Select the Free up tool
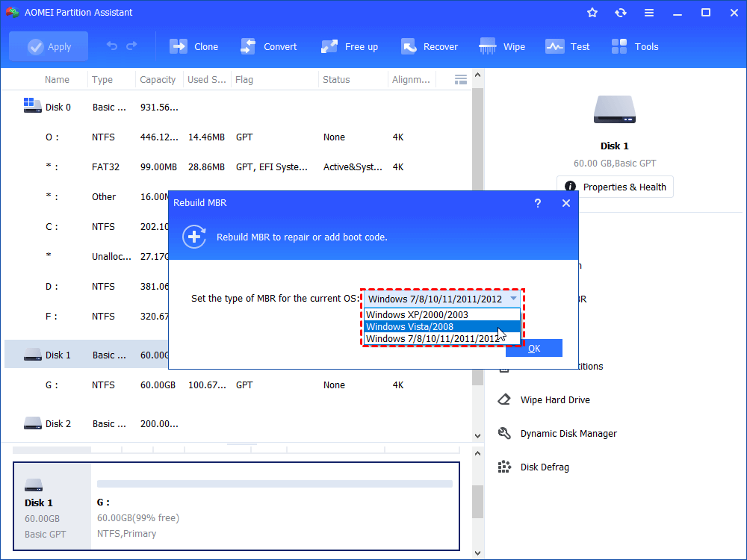The width and height of the screenshot is (747, 560). pos(330,46)
